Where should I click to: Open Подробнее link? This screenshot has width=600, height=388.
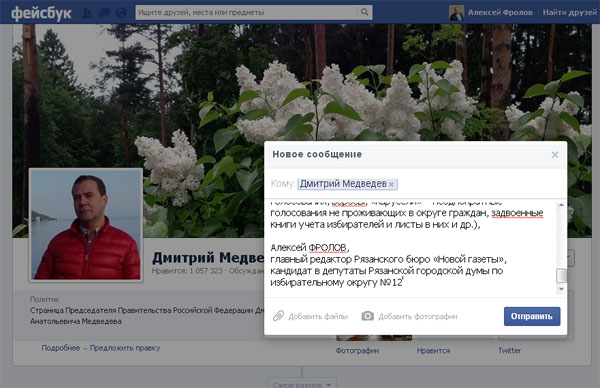(x=60, y=348)
